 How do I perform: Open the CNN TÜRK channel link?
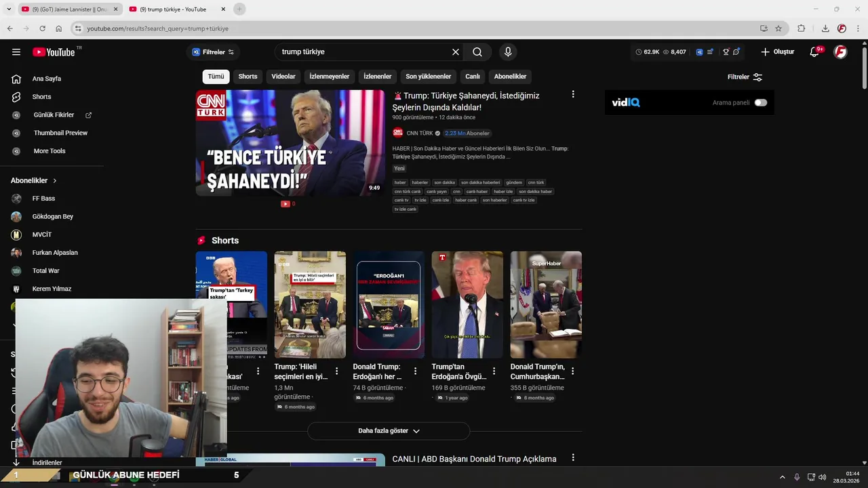tap(419, 134)
